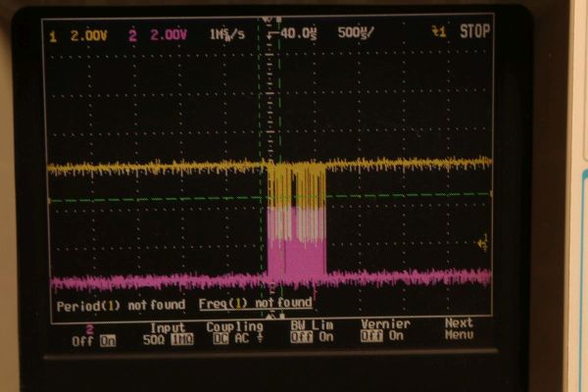Viewport: 588px width, 392px height.
Task: Select the Period(1) not found measurement
Action: click(x=120, y=304)
